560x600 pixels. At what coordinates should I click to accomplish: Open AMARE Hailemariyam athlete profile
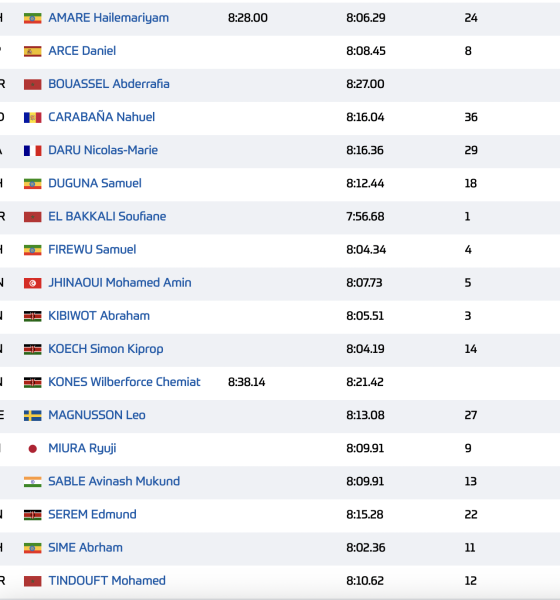(x=108, y=18)
